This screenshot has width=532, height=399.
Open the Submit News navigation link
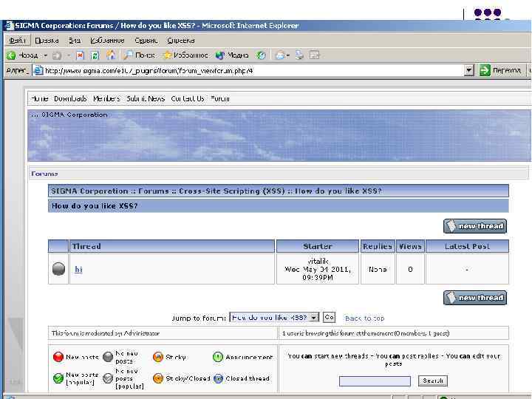(x=146, y=99)
